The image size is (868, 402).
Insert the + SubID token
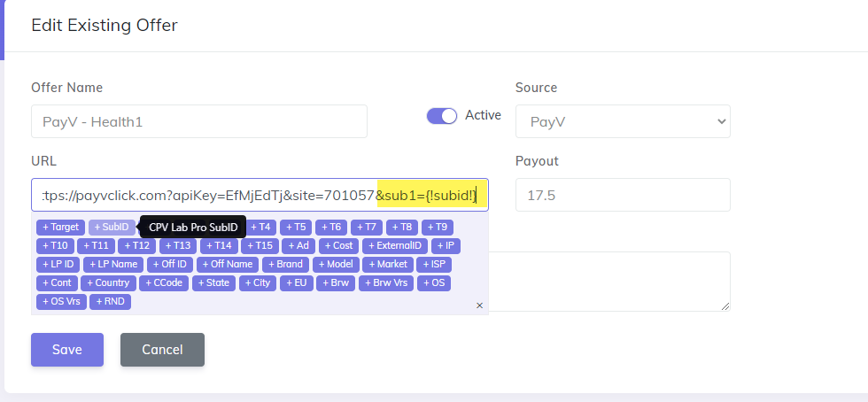pos(112,228)
